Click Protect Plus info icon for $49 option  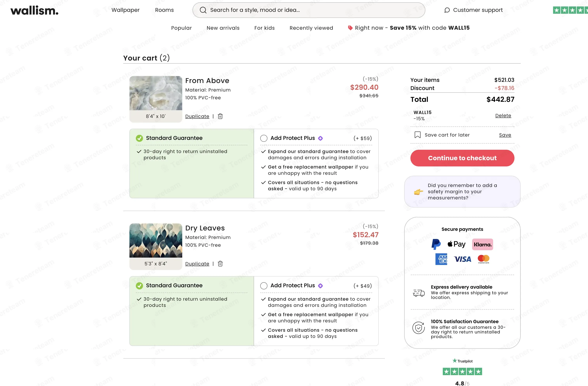coord(320,286)
